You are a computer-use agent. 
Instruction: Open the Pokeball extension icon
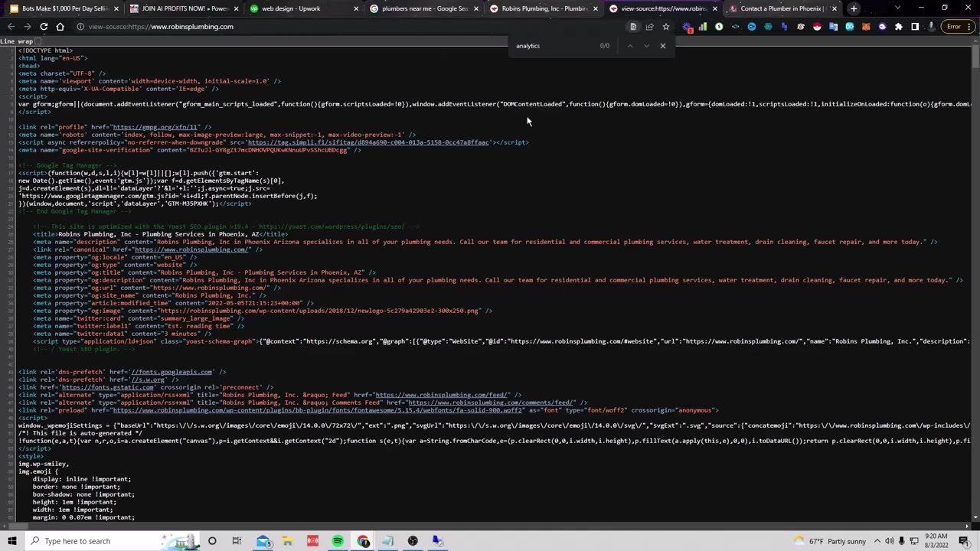817,27
